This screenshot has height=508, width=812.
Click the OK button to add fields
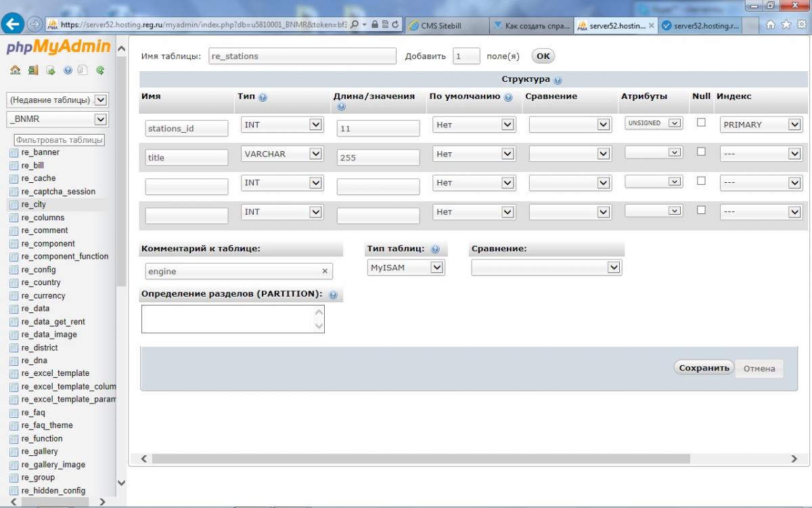(x=543, y=56)
